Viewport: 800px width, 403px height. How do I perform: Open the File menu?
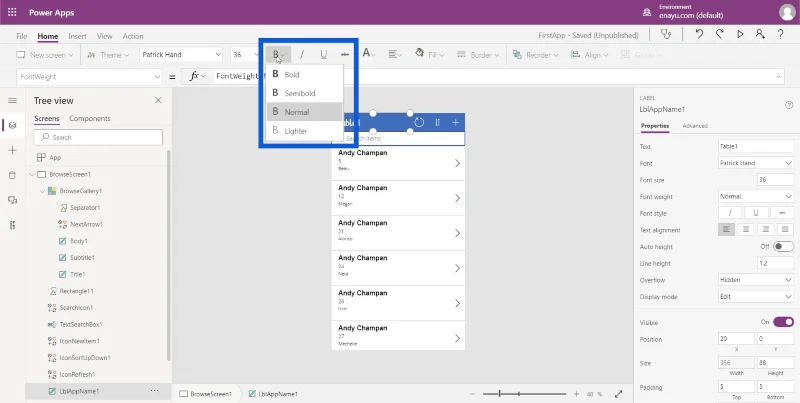21,36
